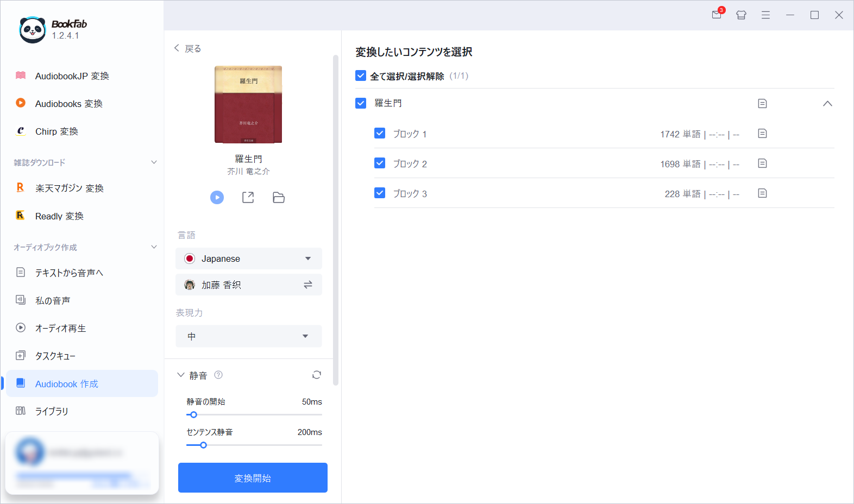Reset silence settings with the refresh icon

tap(317, 375)
